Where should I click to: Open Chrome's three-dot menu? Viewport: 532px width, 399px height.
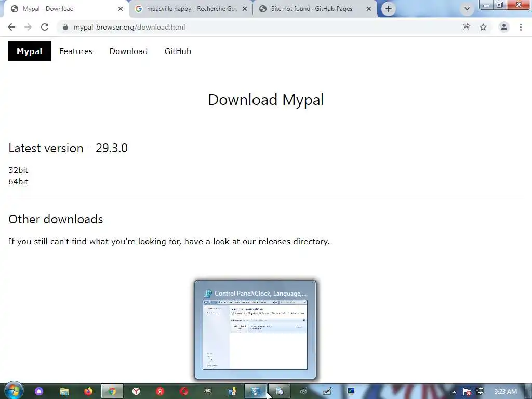521,27
